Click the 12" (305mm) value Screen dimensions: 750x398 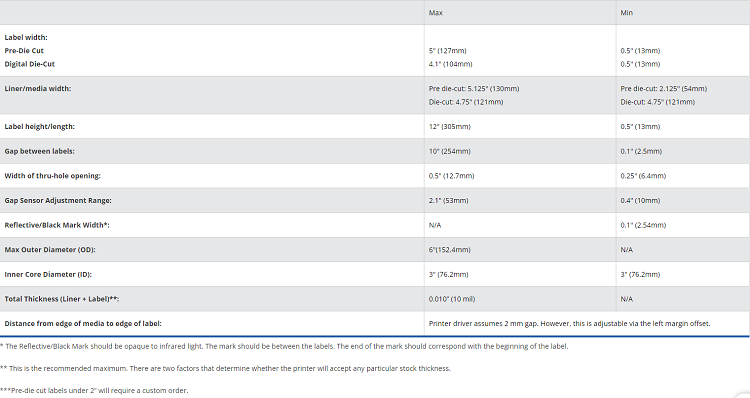coord(449,127)
